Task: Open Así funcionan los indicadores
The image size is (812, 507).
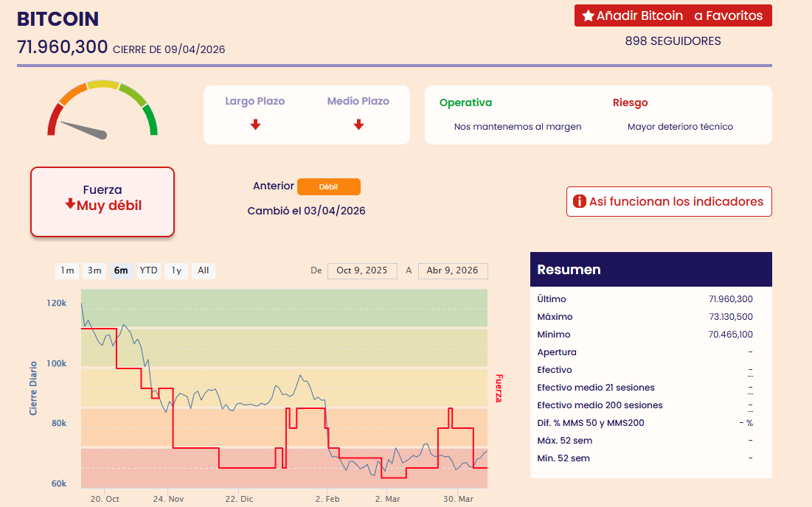Action: pyautogui.click(x=669, y=201)
